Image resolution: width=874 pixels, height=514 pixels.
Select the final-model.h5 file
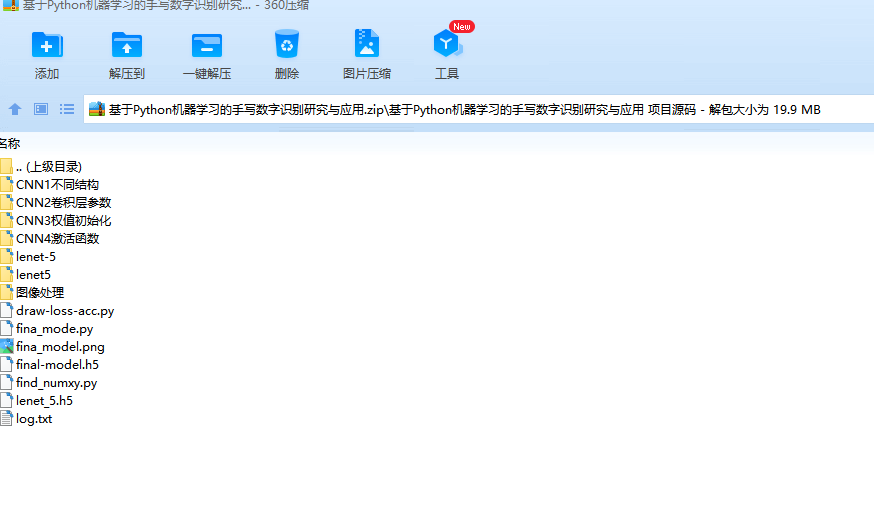tap(50, 365)
